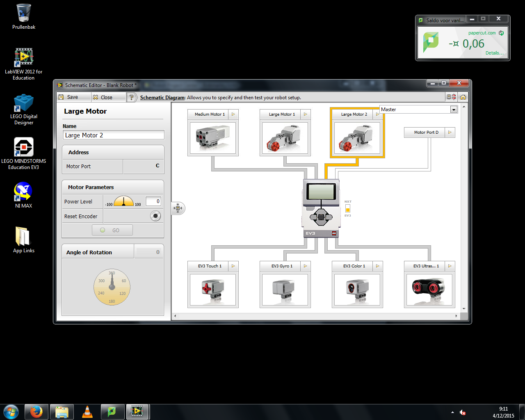
Task: Select the Medium Motor 1 image
Action: pos(213,138)
